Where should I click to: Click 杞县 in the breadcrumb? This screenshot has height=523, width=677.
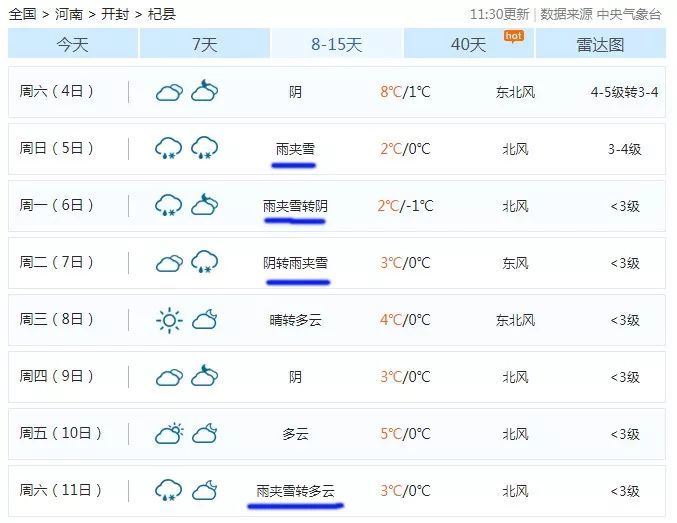pyautogui.click(x=161, y=14)
